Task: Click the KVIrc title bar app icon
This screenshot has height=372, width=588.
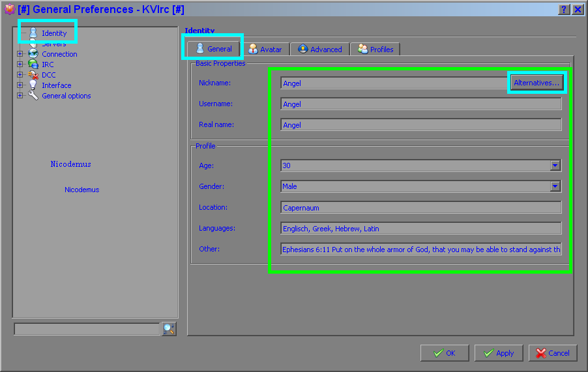Action: click(x=9, y=9)
